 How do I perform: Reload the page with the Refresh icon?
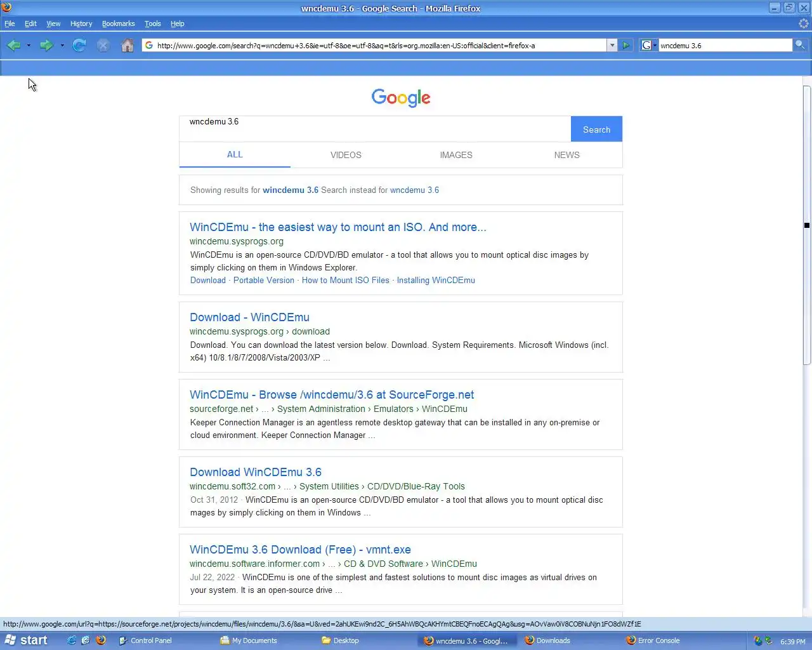tap(79, 45)
